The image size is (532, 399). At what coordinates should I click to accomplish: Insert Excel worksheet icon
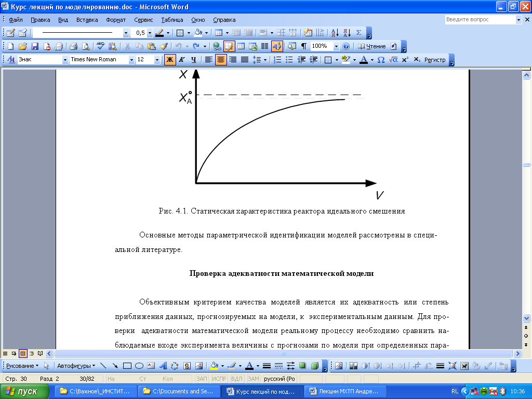coord(253,46)
